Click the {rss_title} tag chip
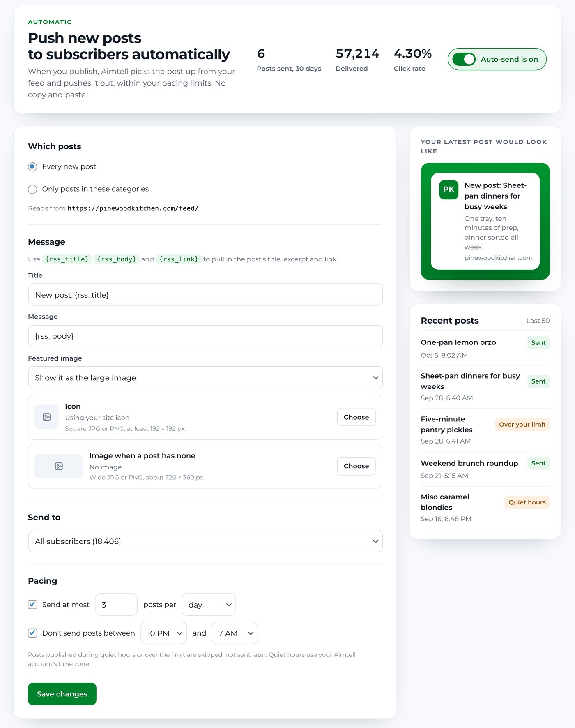This screenshot has height=728, width=575. pyautogui.click(x=67, y=259)
